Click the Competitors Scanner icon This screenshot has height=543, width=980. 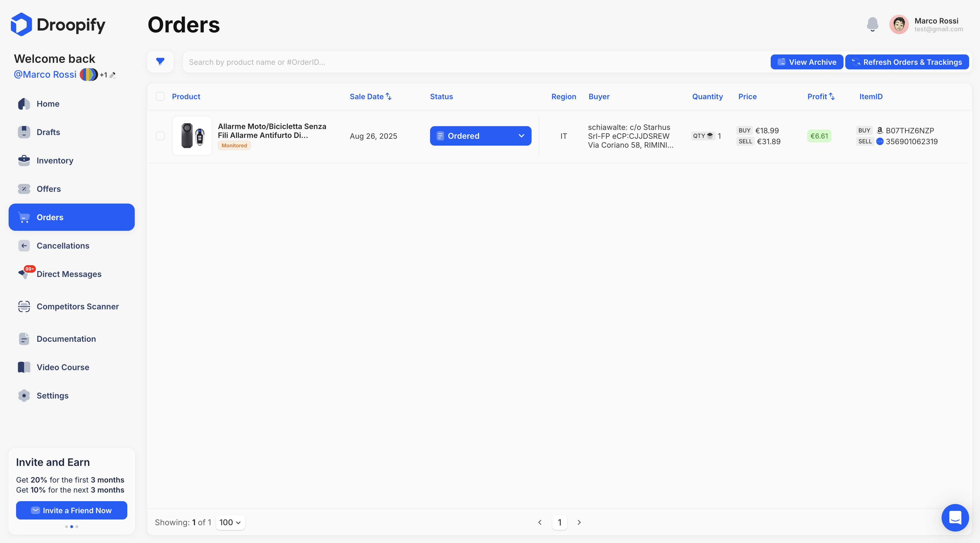24,306
